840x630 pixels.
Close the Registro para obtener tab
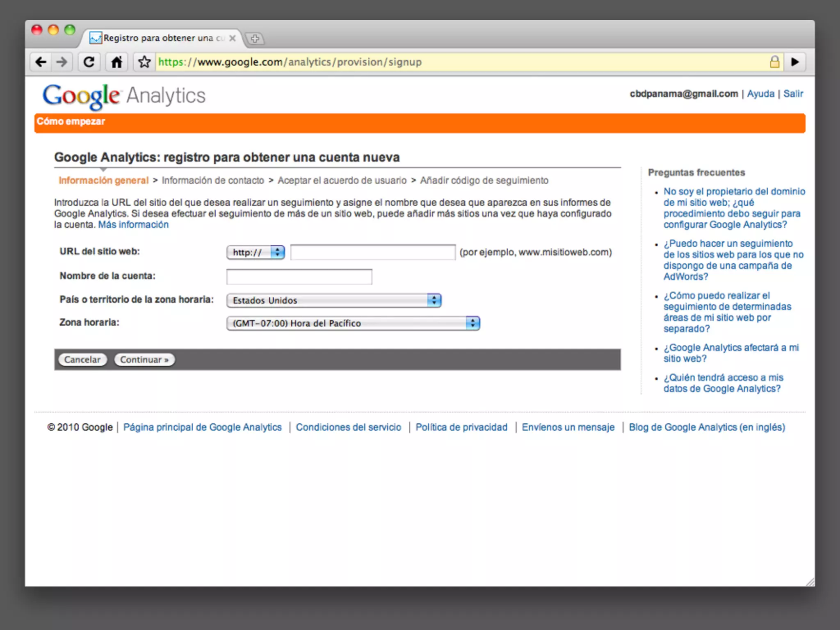[233, 38]
